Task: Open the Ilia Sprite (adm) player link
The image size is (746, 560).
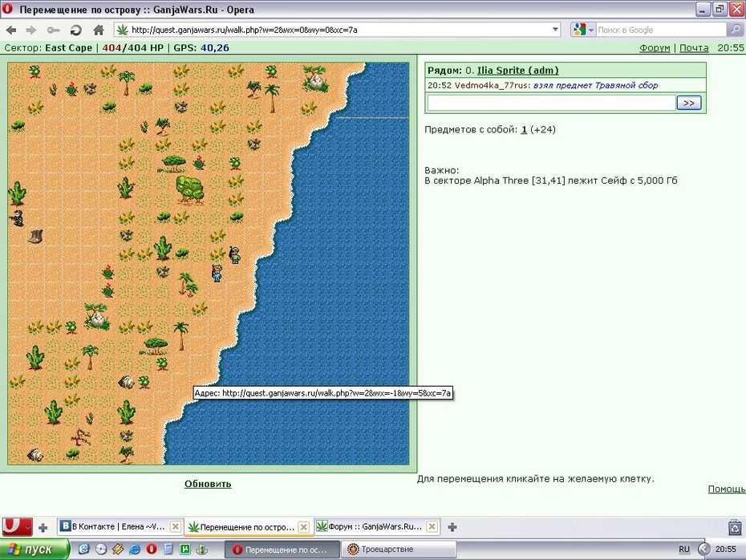Action: click(517, 70)
